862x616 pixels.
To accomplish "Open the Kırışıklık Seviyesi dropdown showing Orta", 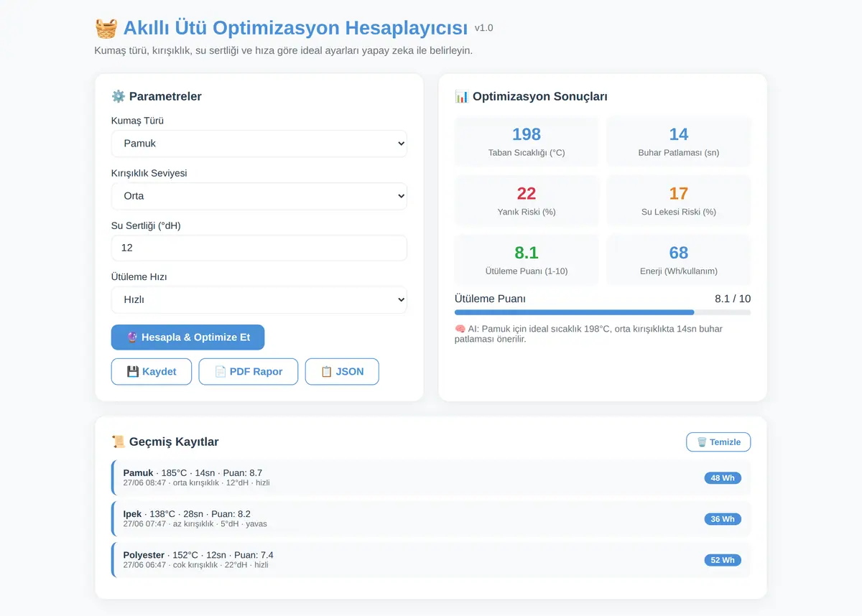I will (x=259, y=196).
